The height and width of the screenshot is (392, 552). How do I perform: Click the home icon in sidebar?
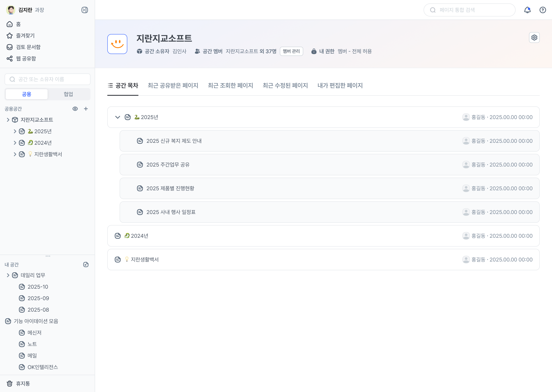[10, 24]
